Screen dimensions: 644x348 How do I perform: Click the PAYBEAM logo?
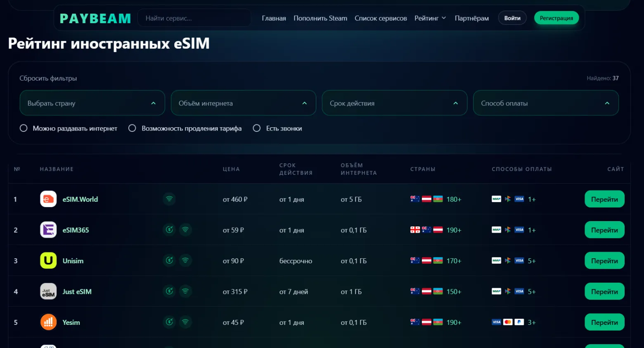pos(95,19)
